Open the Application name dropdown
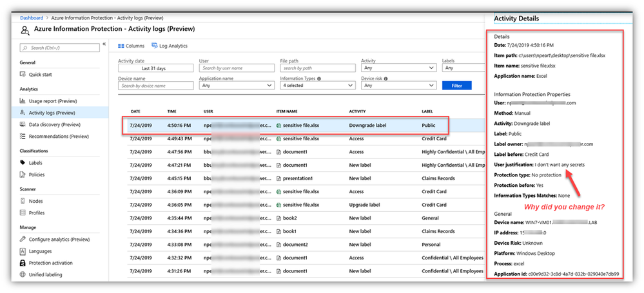644x293 pixels. (237, 86)
